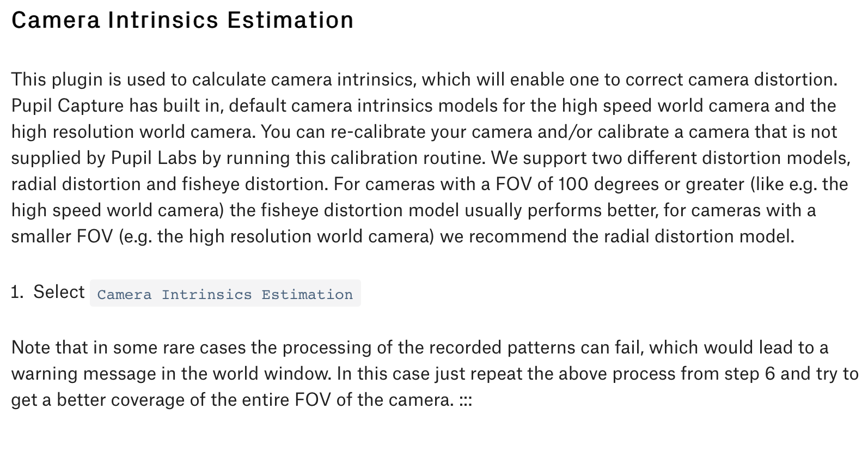Click the word Select in step 1

pos(59,292)
